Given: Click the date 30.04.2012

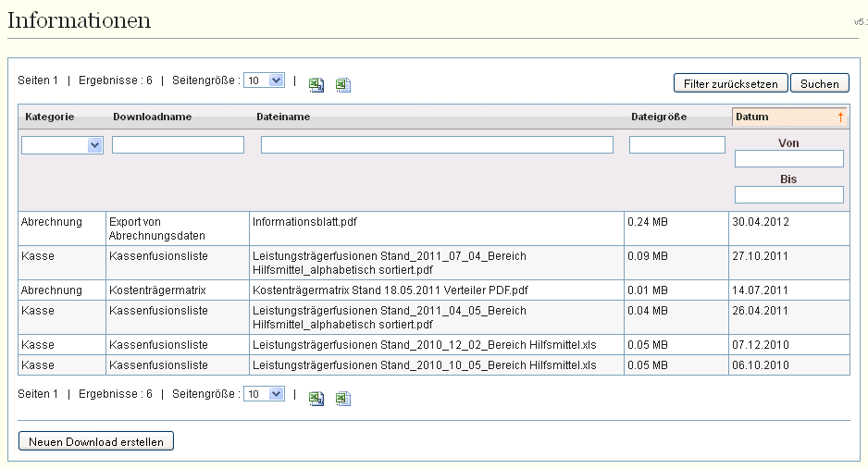Looking at the screenshot, I should pos(761,222).
